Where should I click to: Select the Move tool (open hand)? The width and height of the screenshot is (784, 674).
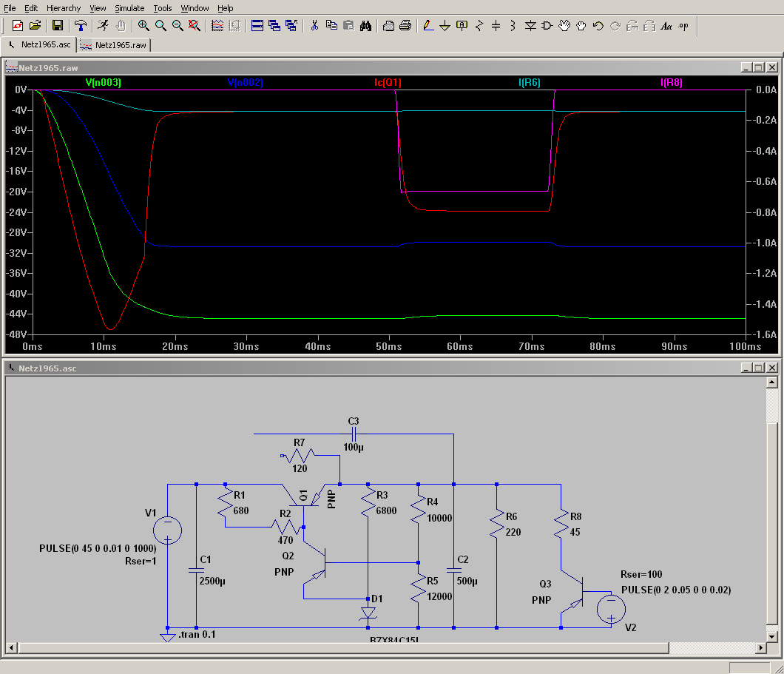pos(564,25)
